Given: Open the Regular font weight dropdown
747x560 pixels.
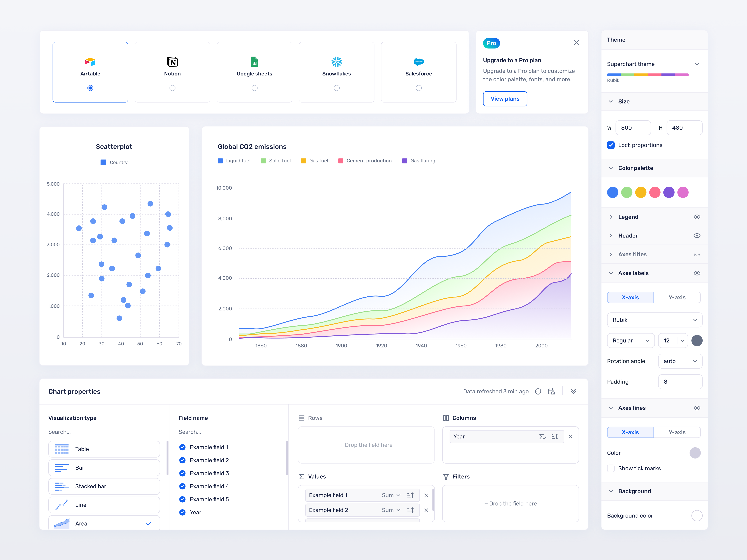Looking at the screenshot, I should (x=630, y=340).
